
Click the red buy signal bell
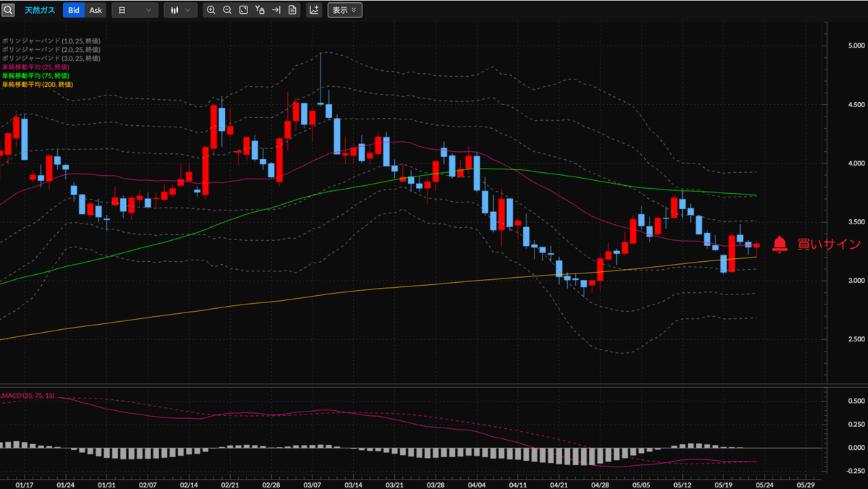[779, 244]
